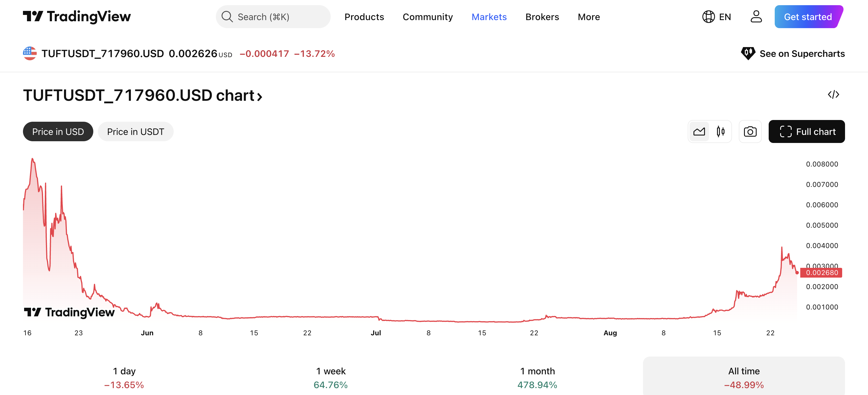Open the More navigation dropdown
Image resolution: width=868 pixels, height=395 pixels.
pyautogui.click(x=589, y=17)
